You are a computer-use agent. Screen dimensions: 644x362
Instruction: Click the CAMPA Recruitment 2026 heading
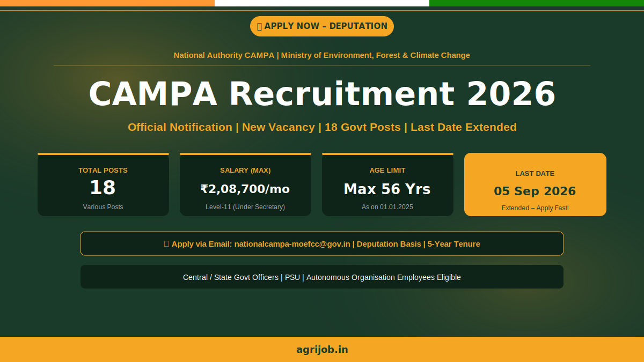(x=322, y=94)
